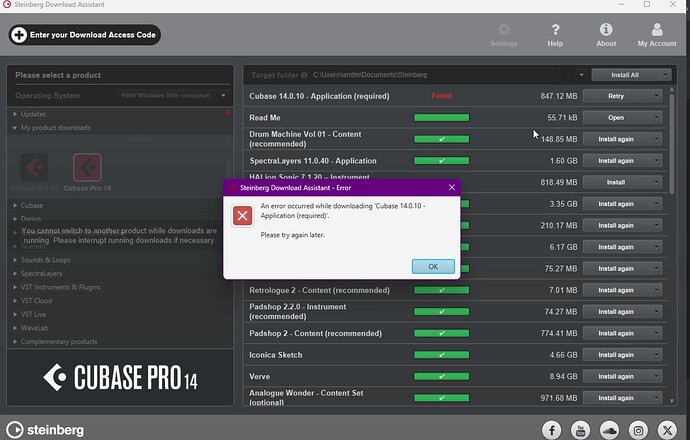This screenshot has width=690, height=440.
Task: Click Install again for Analogue Wonder Content Set
Action: (616, 398)
